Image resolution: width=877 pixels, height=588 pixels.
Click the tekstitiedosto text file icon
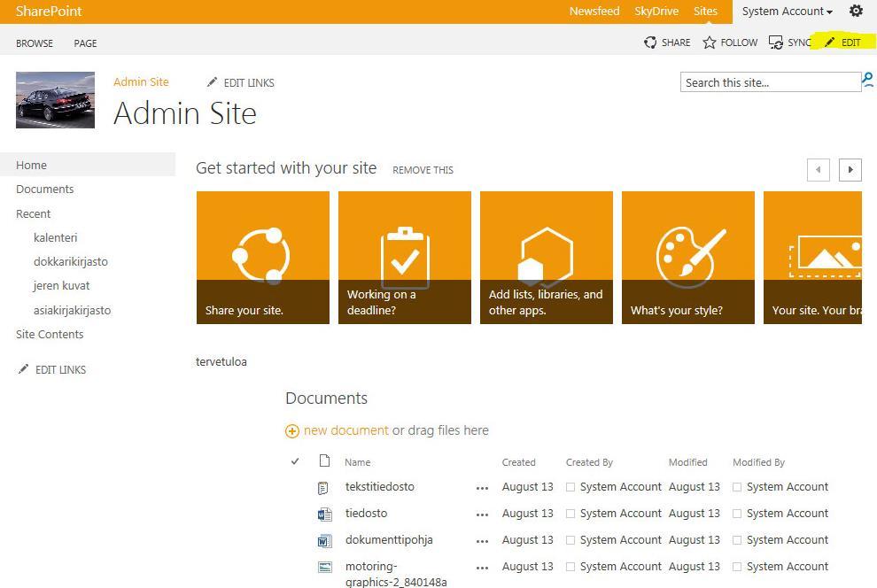323,488
